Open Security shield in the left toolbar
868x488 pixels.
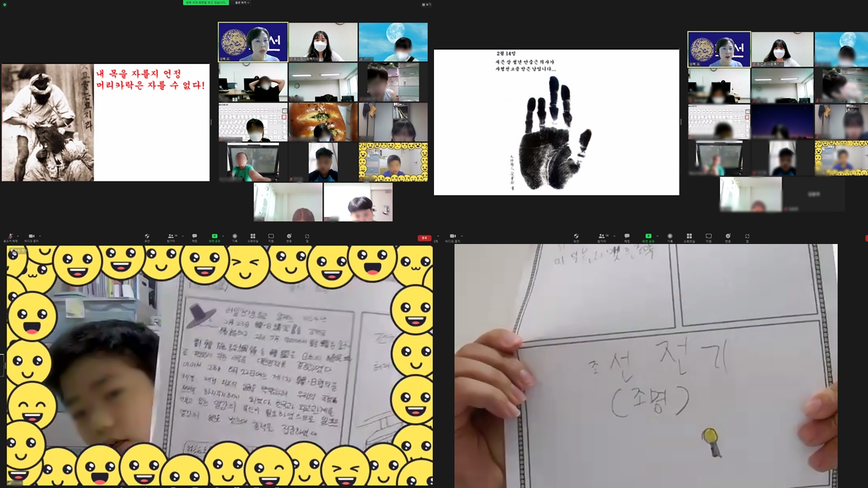point(147,237)
